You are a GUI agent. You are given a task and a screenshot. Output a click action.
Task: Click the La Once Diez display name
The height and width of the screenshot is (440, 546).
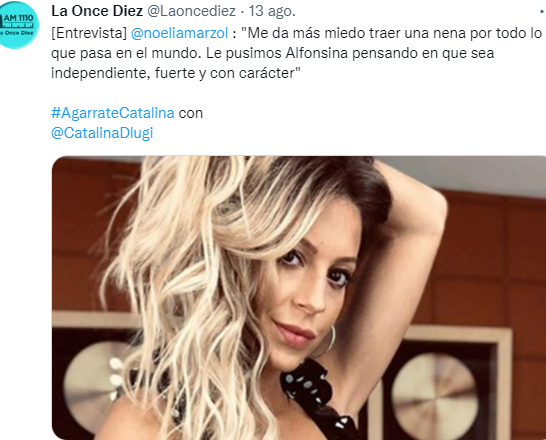[97, 11]
